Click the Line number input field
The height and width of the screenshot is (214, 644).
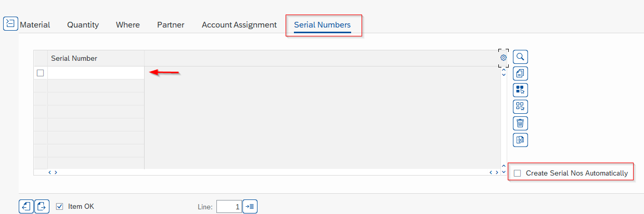click(x=229, y=207)
